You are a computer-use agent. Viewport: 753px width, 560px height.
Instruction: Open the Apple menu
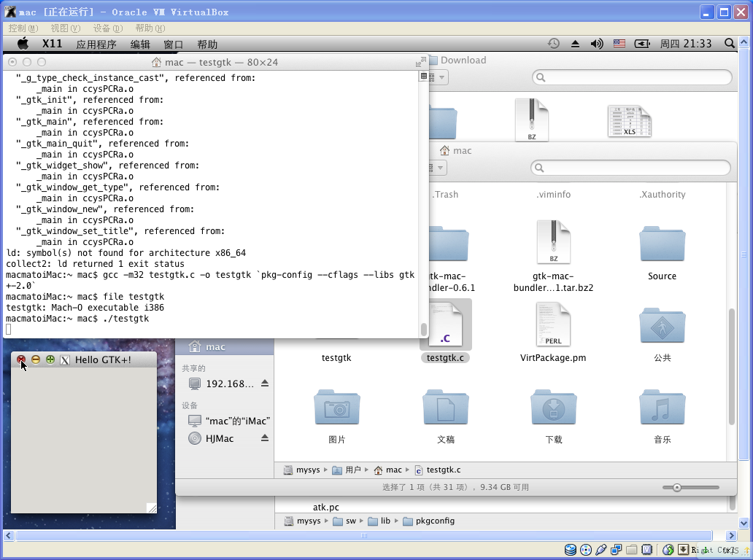click(x=23, y=44)
